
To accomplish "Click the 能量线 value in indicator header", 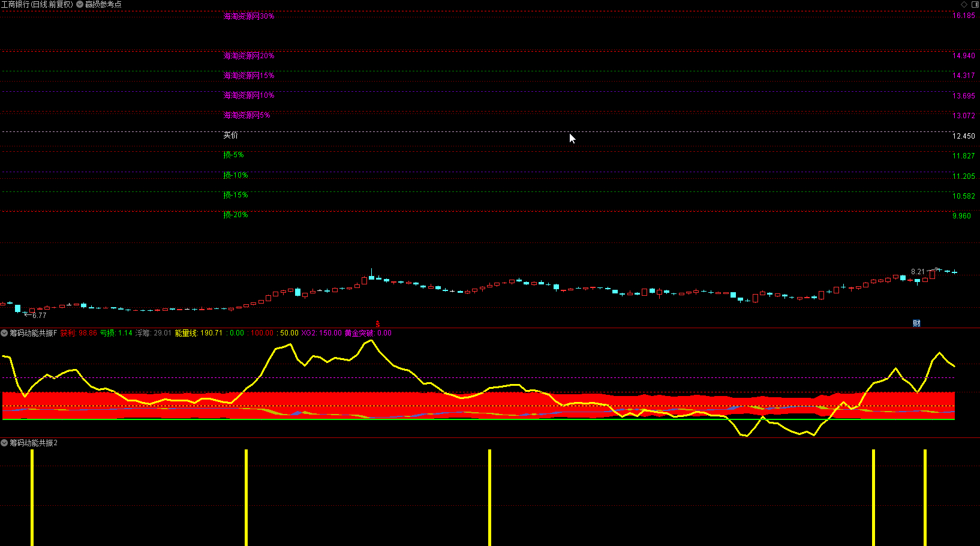I will click(x=199, y=333).
